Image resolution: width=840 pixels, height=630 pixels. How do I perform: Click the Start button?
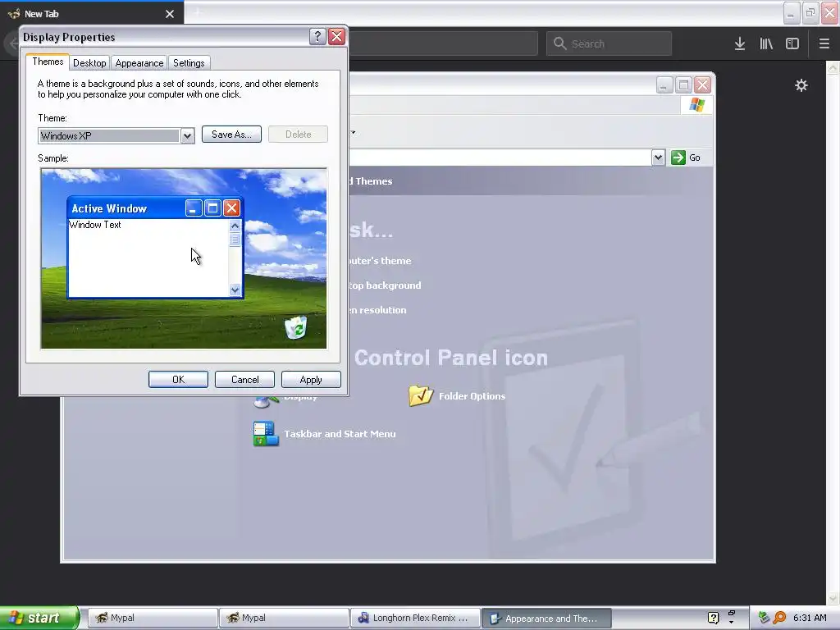tap(39, 618)
